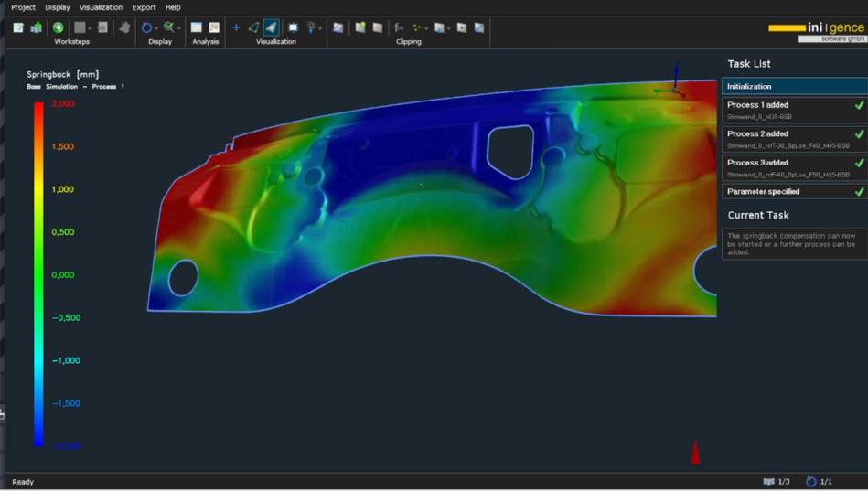Click the green puzzle piece icon
This screenshot has width=868, height=491.
coord(37,27)
